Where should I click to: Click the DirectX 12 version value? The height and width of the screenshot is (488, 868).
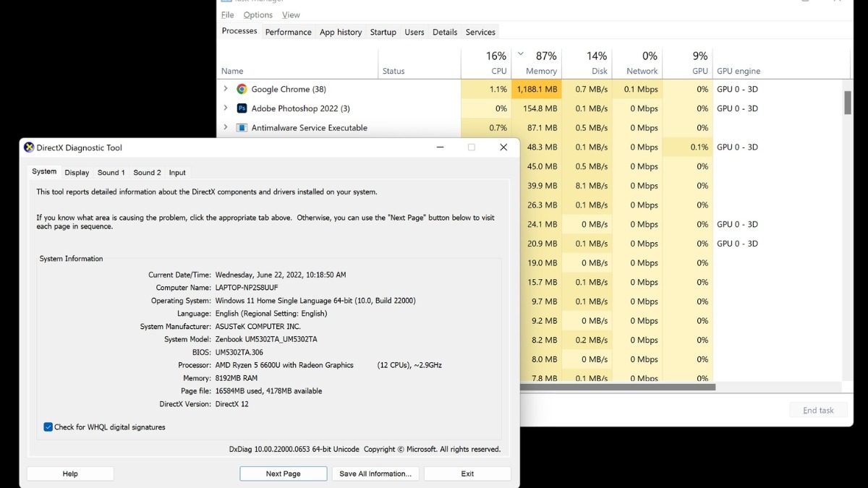click(x=232, y=404)
